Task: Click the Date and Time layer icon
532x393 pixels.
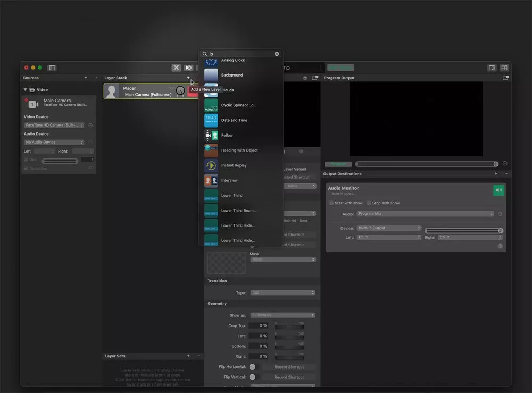Action: tap(211, 120)
